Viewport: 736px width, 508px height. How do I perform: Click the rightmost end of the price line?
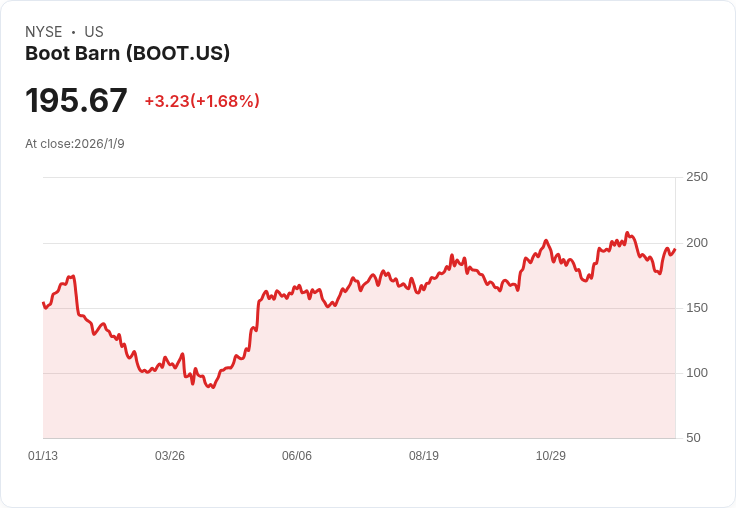pyautogui.click(x=675, y=250)
